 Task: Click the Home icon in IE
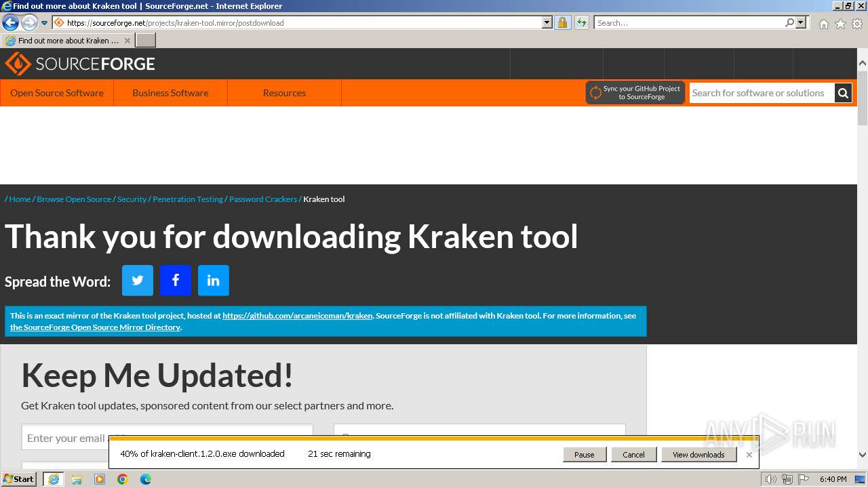click(823, 24)
